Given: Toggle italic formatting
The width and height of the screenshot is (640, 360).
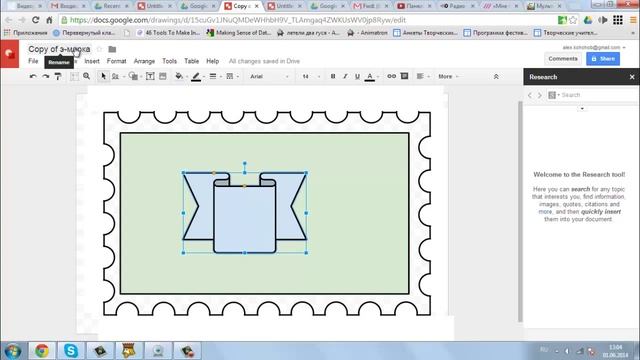Looking at the screenshot, I should (x=345, y=76).
